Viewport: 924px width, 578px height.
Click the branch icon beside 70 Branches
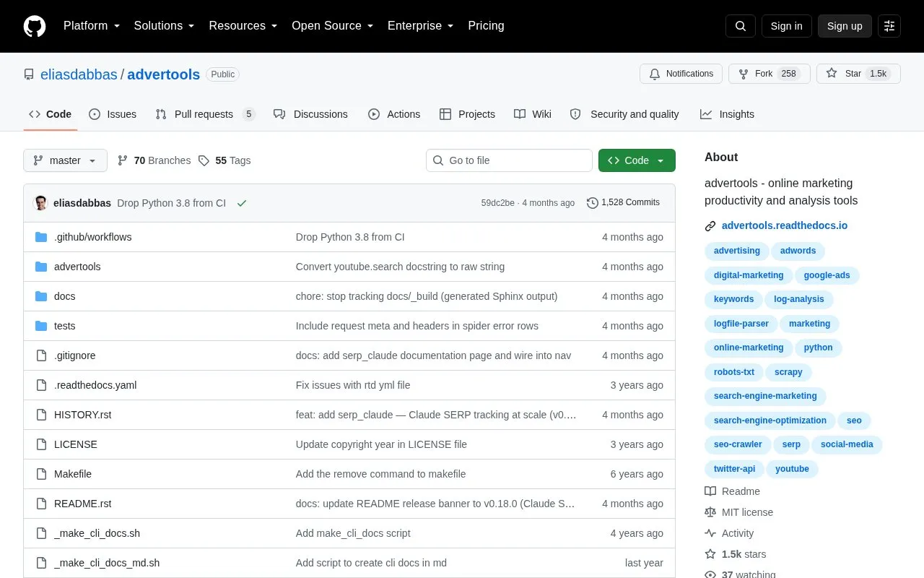click(x=123, y=160)
